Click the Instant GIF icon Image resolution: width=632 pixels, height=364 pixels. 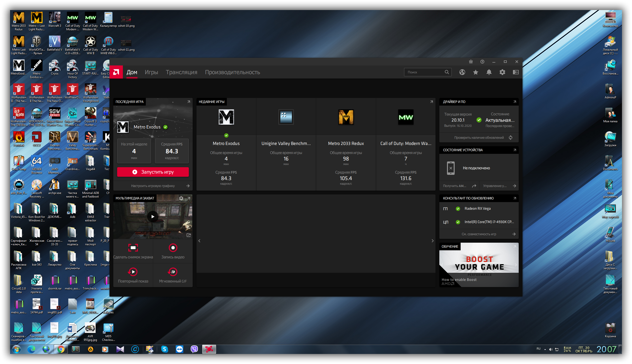173,272
